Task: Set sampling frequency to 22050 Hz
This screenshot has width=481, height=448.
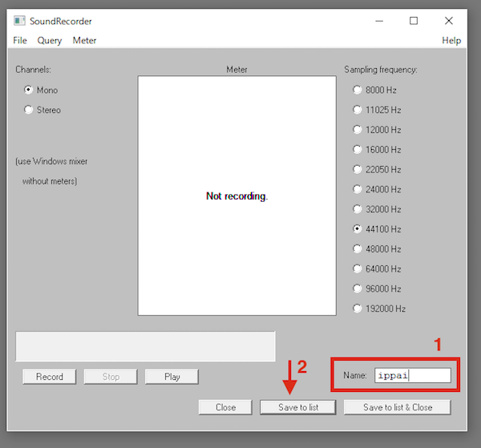Action: (358, 169)
